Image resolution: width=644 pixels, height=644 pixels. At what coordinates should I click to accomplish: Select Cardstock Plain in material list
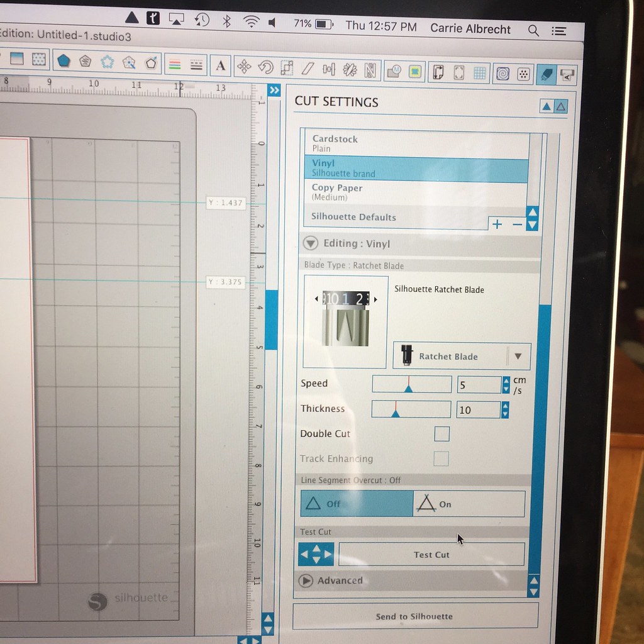(x=416, y=144)
